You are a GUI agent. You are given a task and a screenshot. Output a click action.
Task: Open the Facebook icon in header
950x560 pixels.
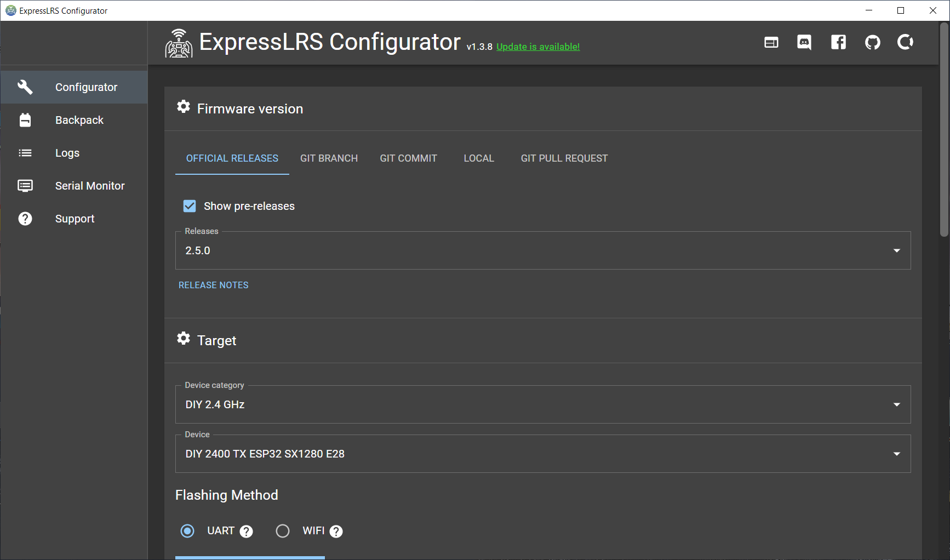tap(838, 42)
